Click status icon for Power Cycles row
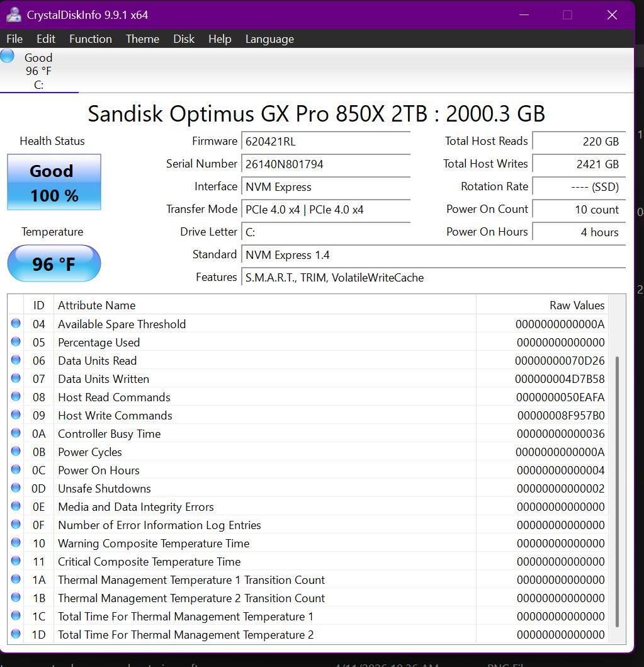644x667 pixels. (x=16, y=452)
